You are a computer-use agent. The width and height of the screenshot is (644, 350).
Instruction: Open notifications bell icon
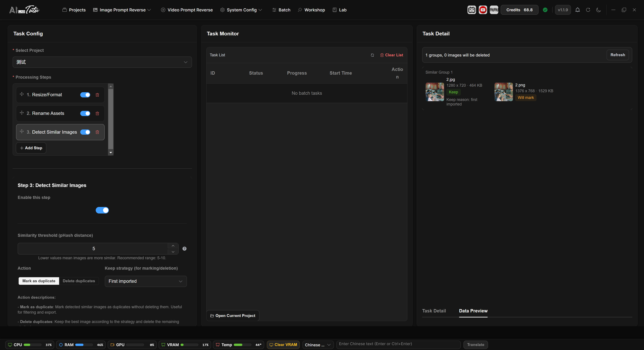[578, 10]
